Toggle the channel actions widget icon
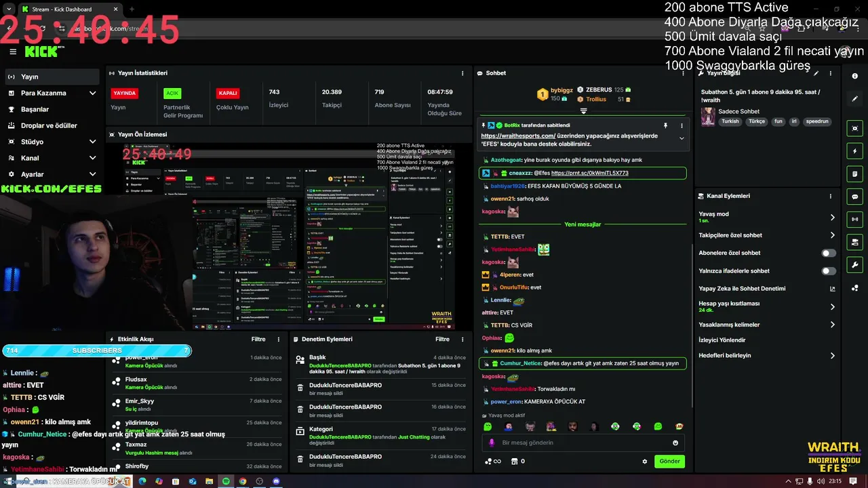 pos(855,242)
